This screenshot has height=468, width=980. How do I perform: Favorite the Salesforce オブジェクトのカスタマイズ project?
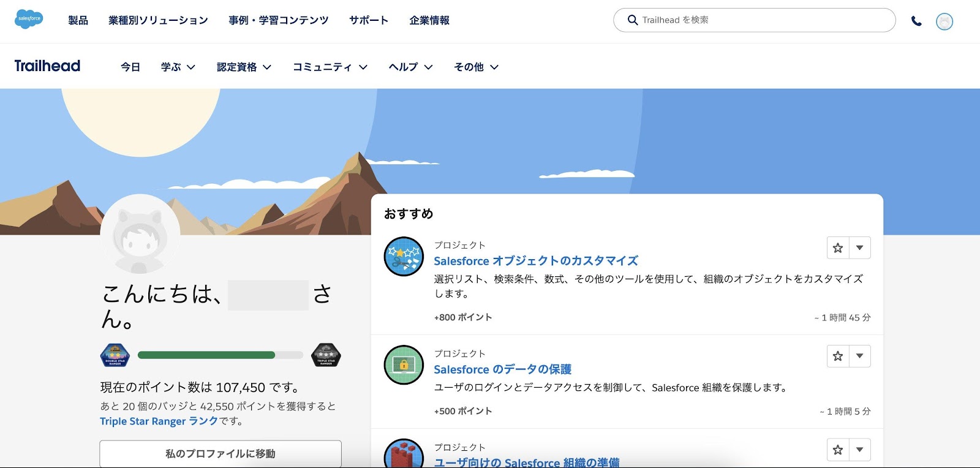tap(838, 247)
